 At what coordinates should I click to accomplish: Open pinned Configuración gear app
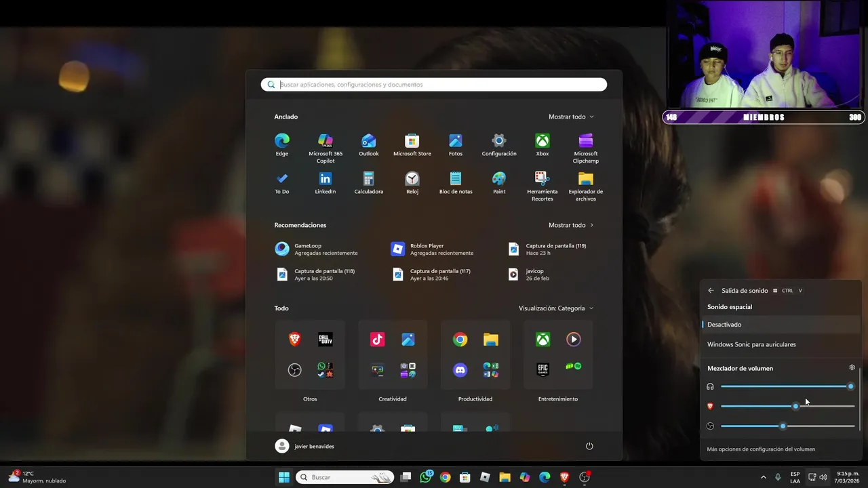(499, 144)
